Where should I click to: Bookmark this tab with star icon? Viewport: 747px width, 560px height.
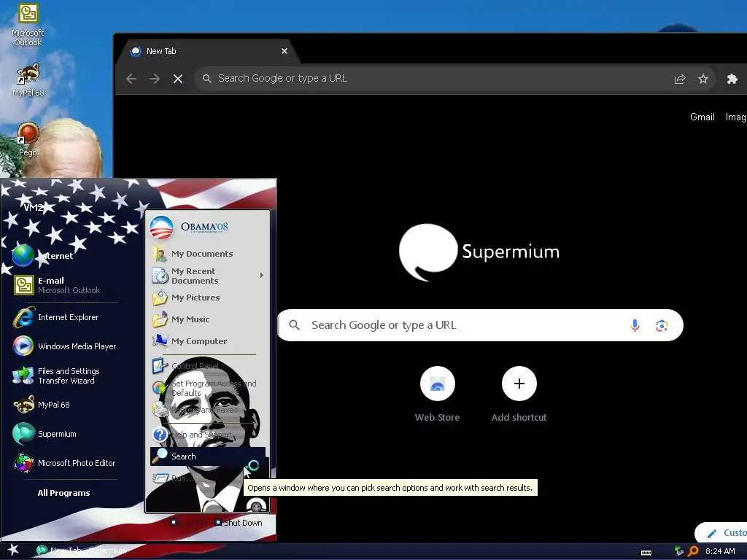703,79
